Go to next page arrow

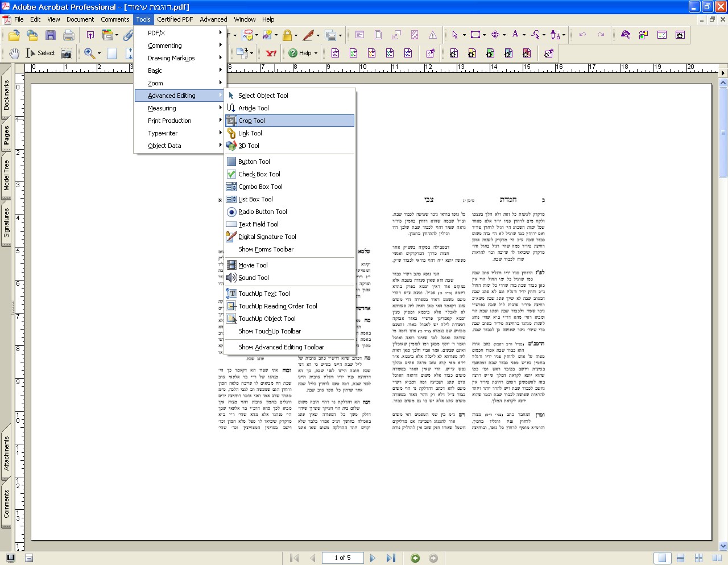point(373,558)
